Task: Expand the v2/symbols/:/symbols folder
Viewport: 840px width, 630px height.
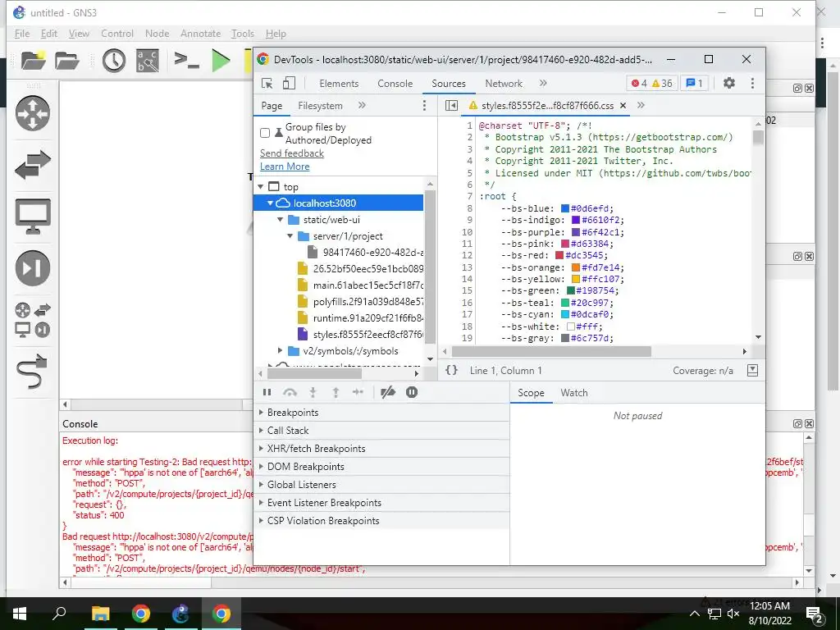Action: tap(281, 351)
